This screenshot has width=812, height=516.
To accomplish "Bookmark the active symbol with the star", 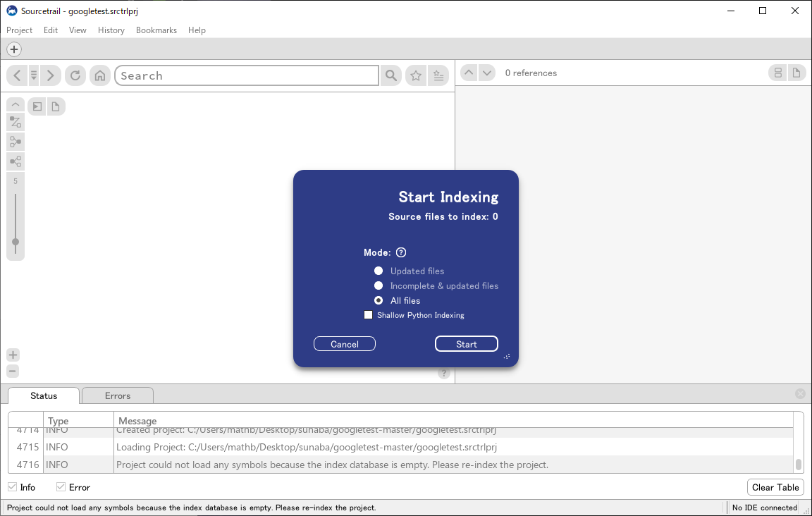I will [x=416, y=75].
